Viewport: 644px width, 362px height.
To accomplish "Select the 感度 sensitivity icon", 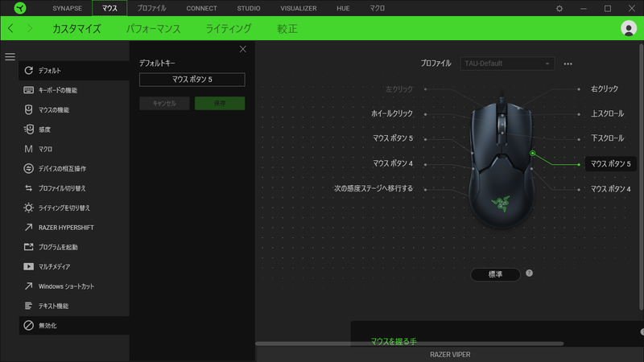I will pyautogui.click(x=28, y=130).
